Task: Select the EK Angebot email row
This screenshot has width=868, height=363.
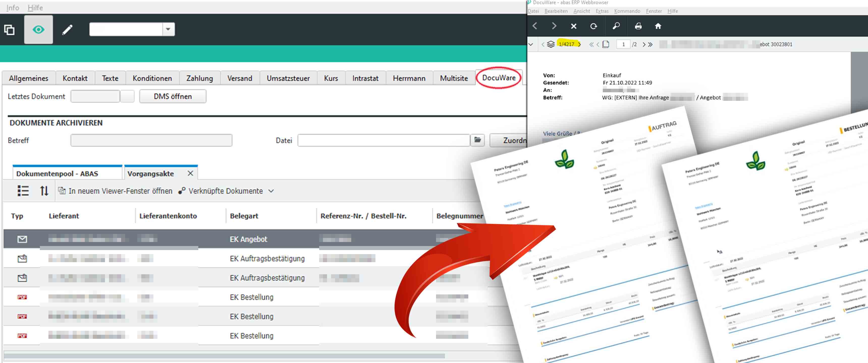Action: [248, 239]
